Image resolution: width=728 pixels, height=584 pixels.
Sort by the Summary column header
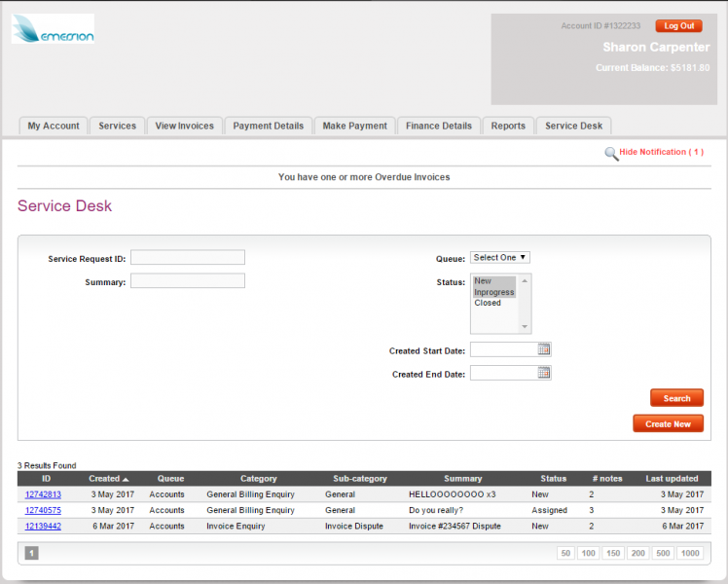(463, 479)
